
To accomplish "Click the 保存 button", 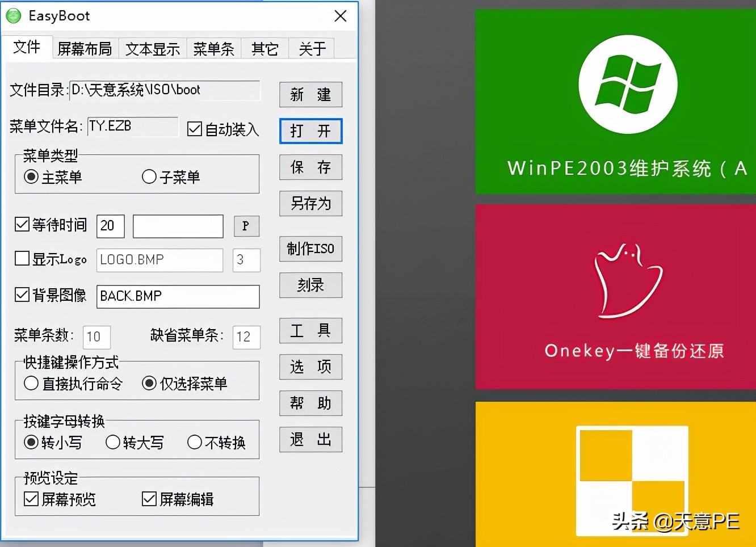I will [310, 167].
